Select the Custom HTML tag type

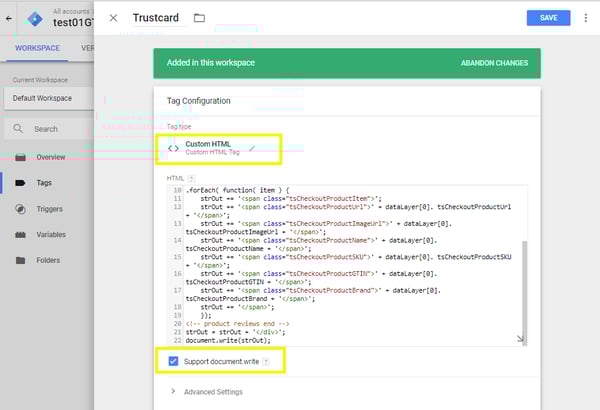click(219, 149)
